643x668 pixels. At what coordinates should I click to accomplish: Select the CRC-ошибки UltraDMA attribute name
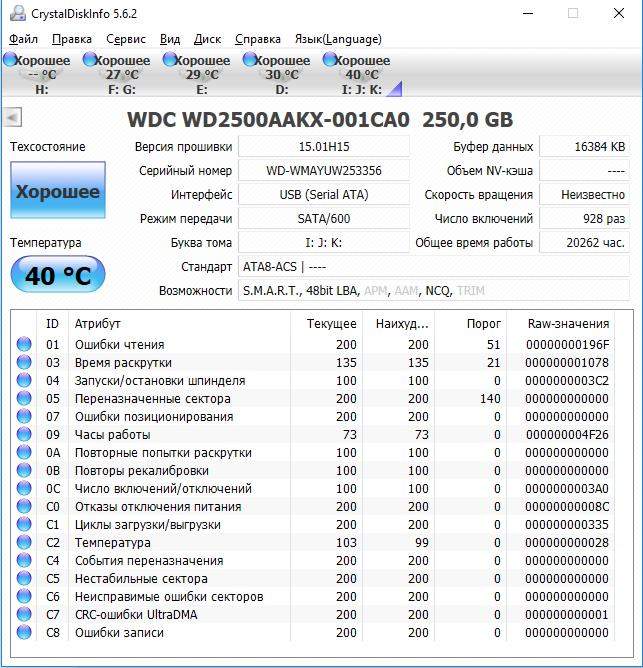(x=136, y=614)
